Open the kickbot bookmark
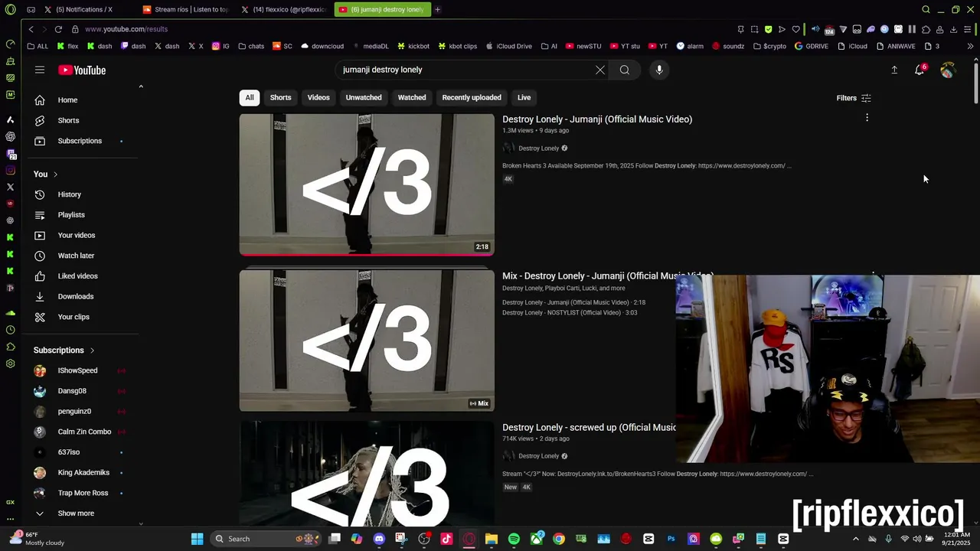This screenshot has width=980, height=551. 413,46
